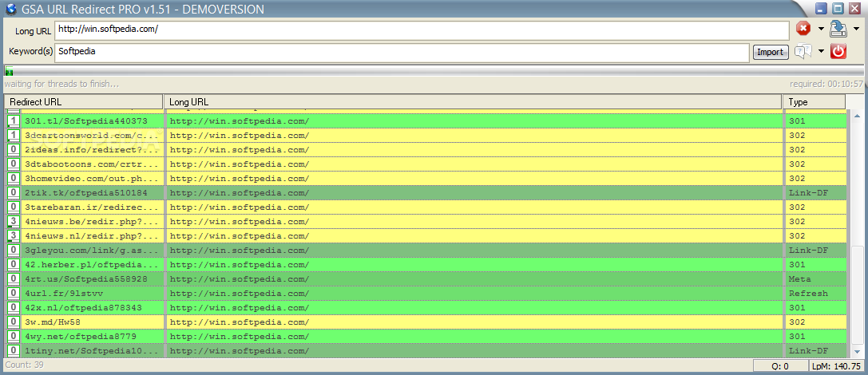Click the red power/exit icon
This screenshot has width=868, height=375.
coord(838,51)
